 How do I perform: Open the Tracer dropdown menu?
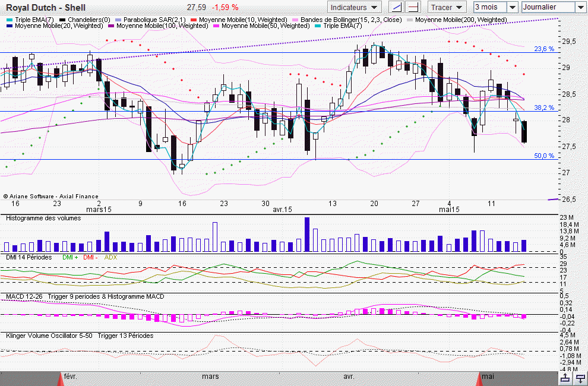(x=447, y=7)
